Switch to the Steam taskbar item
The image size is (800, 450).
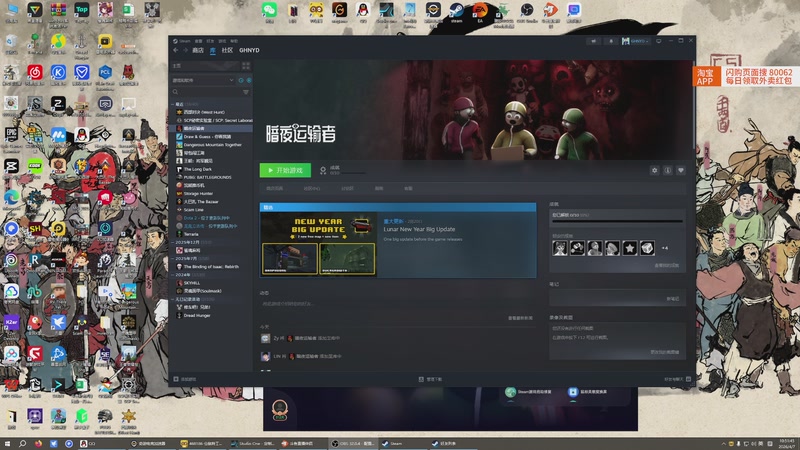(403, 444)
